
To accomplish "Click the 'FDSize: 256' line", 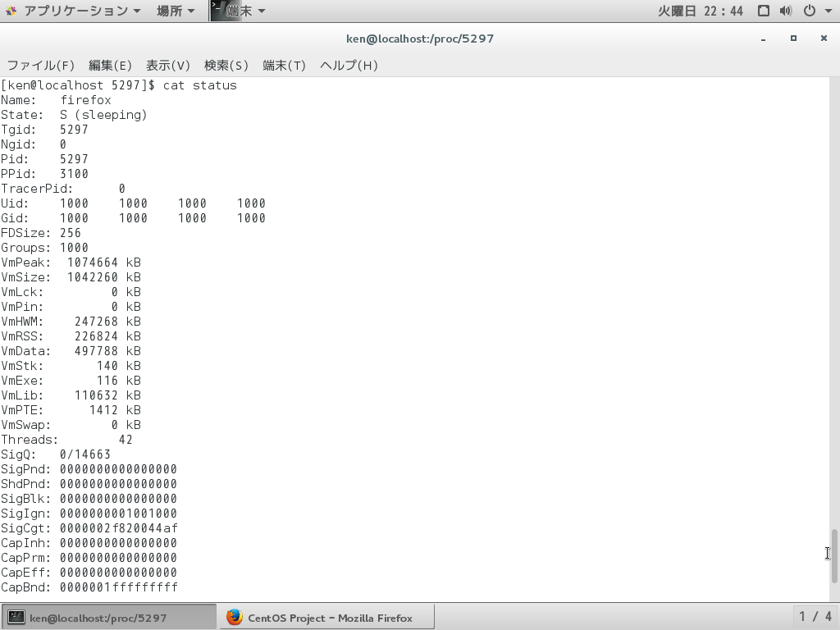I will (x=41, y=233).
